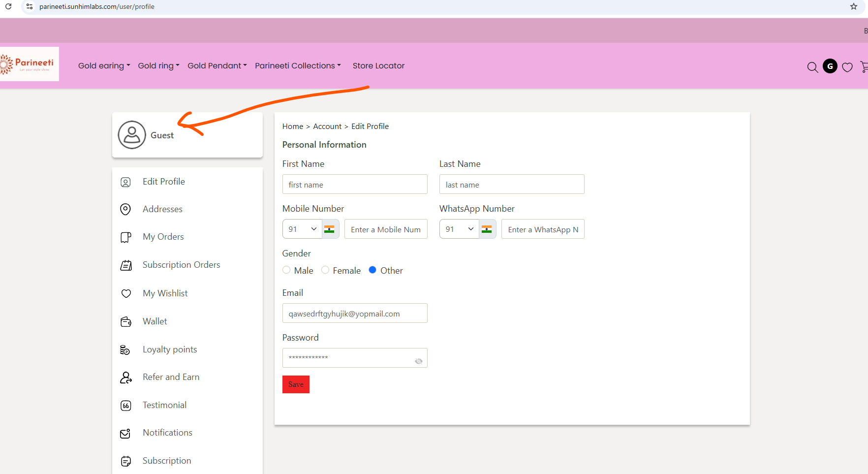Image resolution: width=868 pixels, height=474 pixels.
Task: Click the Subscription sidebar icon
Action: point(126,461)
